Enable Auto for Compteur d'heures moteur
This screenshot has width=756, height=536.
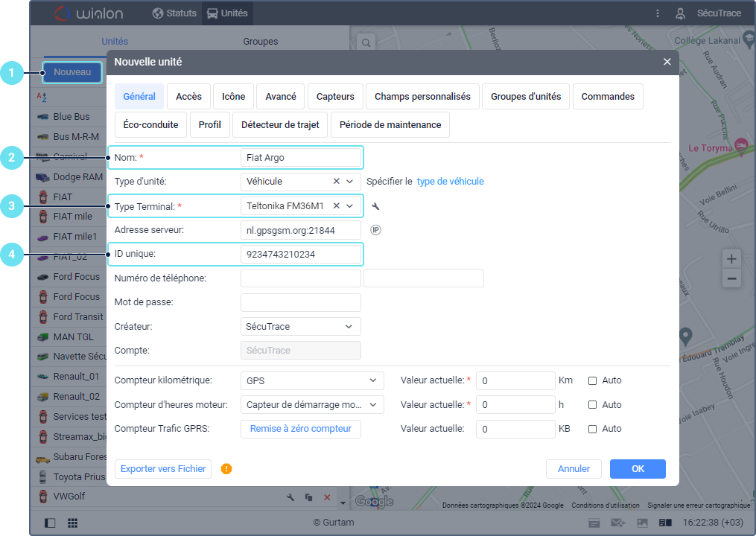(x=593, y=405)
